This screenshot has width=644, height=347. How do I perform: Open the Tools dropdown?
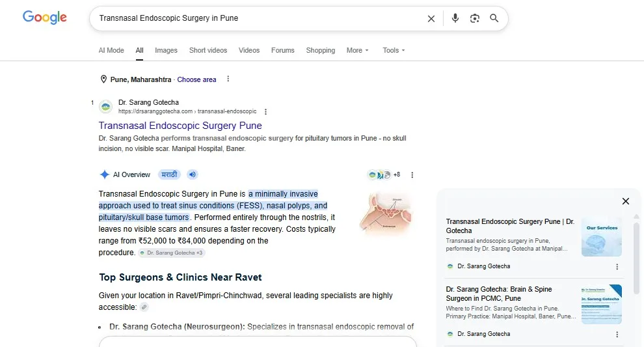tap(394, 50)
